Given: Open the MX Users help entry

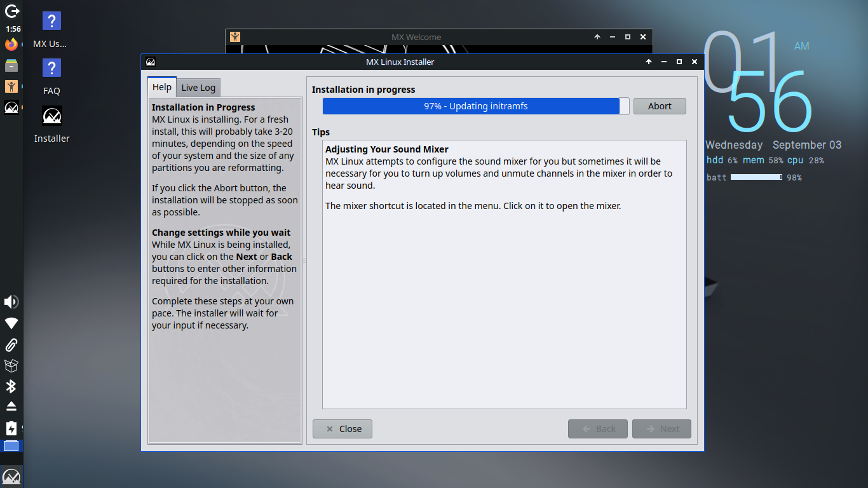Looking at the screenshot, I should point(51,21).
